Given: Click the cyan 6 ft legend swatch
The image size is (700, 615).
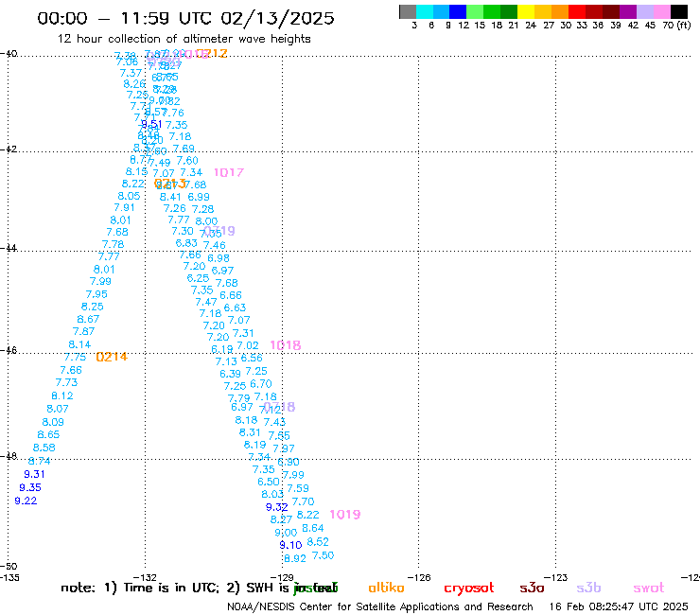Looking at the screenshot, I should pos(424,11).
